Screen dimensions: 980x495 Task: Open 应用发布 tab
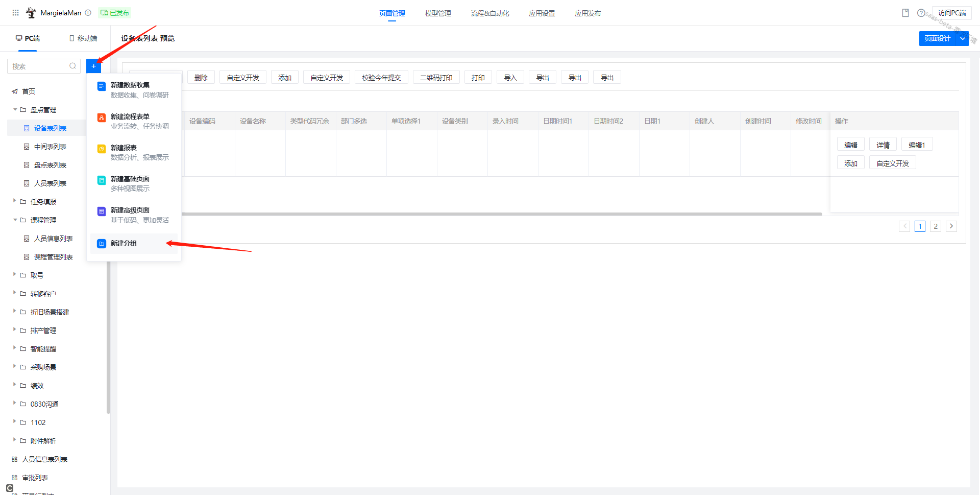pos(588,13)
